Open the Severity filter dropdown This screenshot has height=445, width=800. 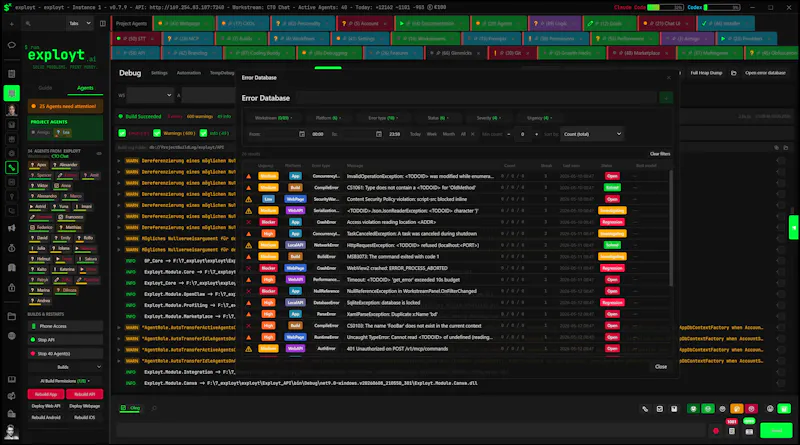(x=488, y=118)
